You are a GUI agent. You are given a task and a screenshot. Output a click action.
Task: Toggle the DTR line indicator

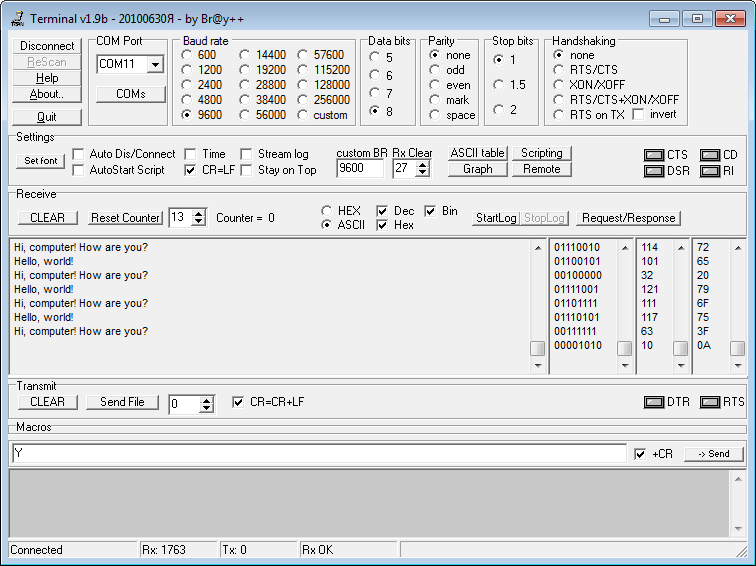pyautogui.click(x=654, y=402)
